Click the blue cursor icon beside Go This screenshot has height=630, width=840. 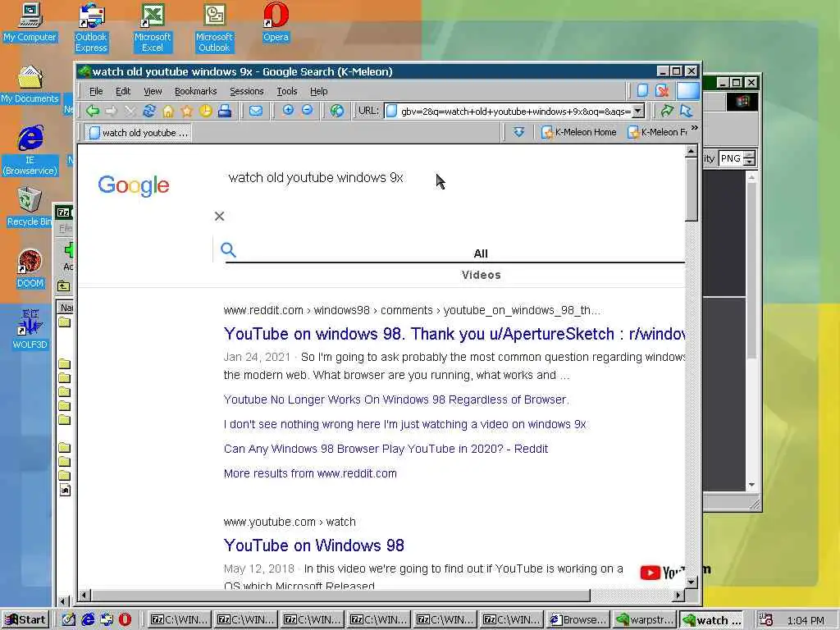coord(687,111)
